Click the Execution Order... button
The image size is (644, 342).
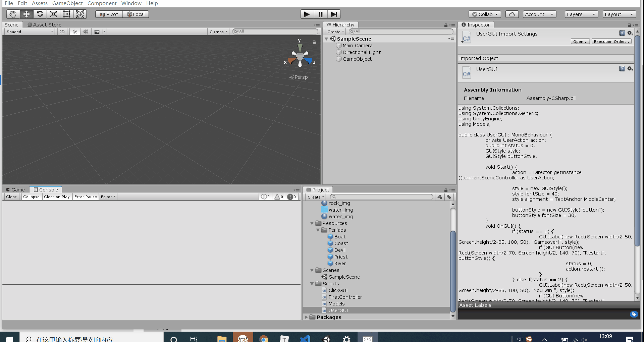(x=611, y=42)
